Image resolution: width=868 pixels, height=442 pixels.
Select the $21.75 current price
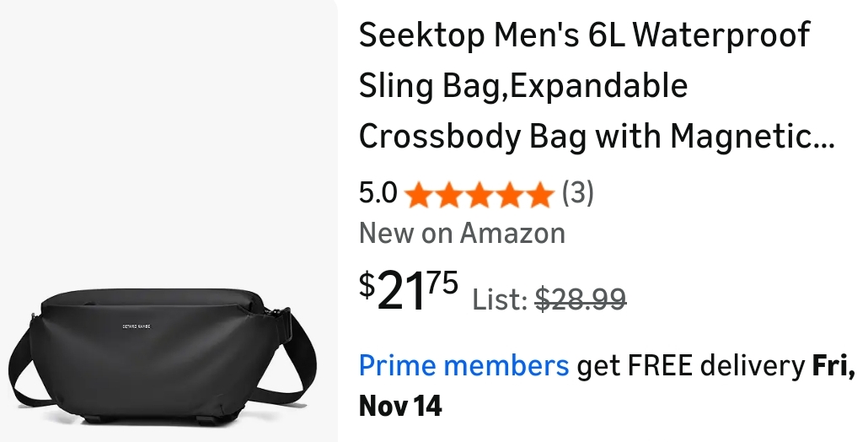click(x=409, y=289)
